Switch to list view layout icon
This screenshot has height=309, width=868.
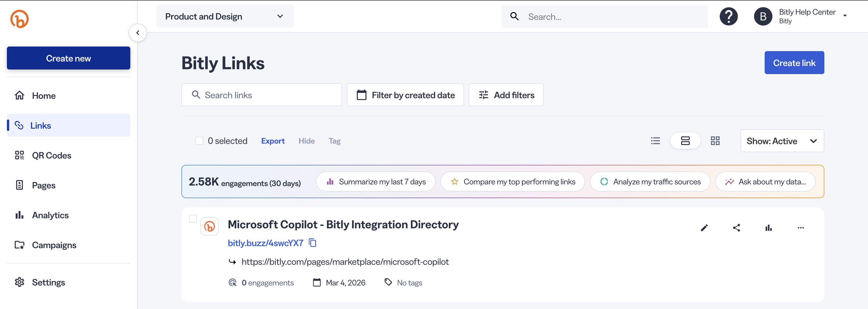[655, 141]
